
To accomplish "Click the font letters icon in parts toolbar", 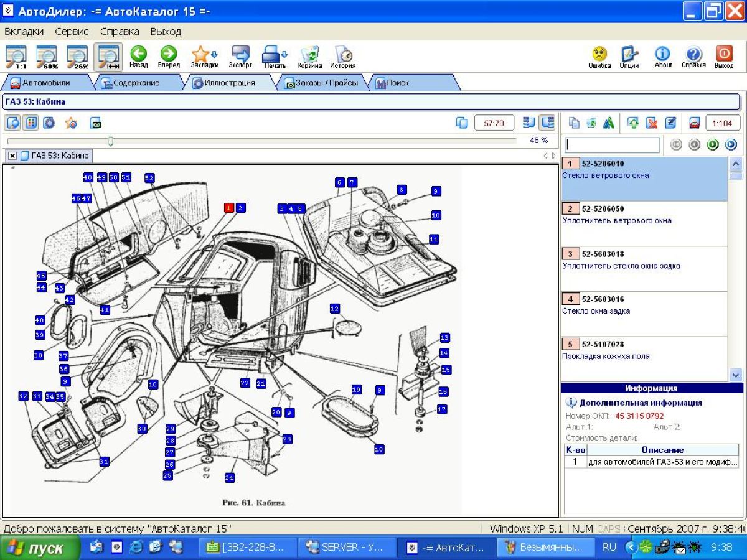I will click(x=608, y=123).
